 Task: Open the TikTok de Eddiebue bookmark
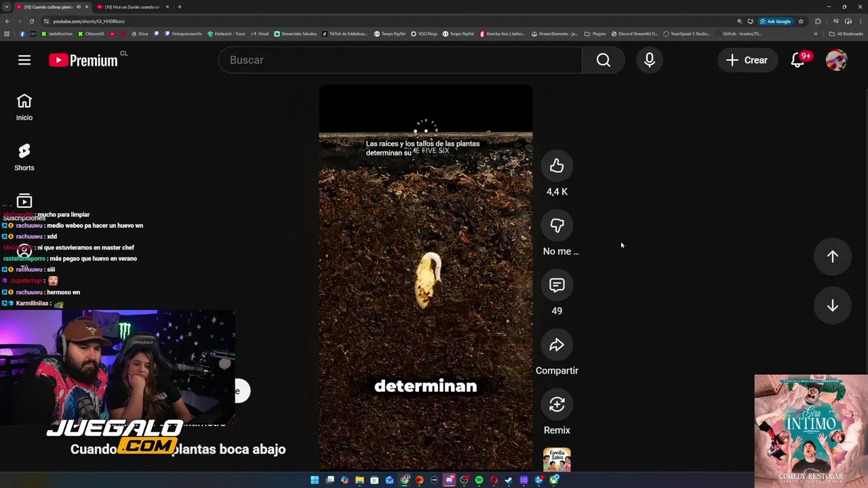345,34
